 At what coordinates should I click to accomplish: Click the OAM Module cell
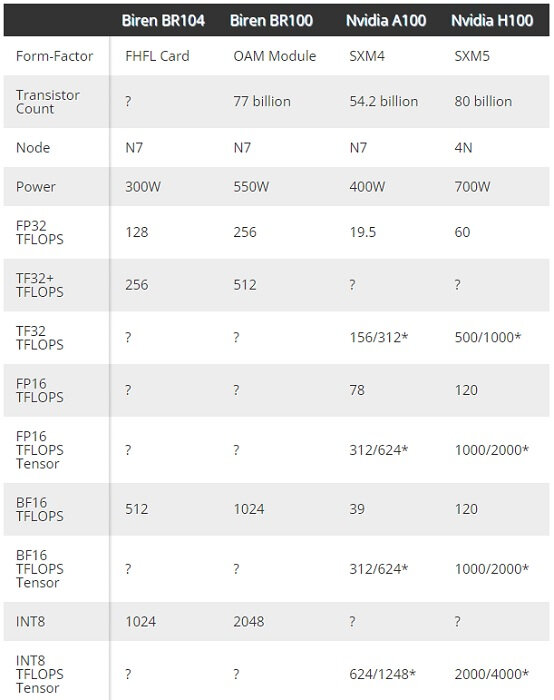tap(275, 56)
